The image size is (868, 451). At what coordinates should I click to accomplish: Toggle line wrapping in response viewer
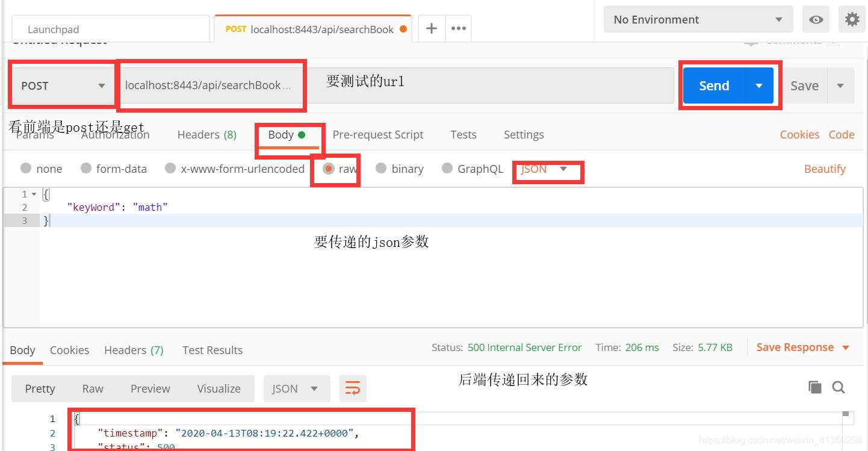click(353, 388)
